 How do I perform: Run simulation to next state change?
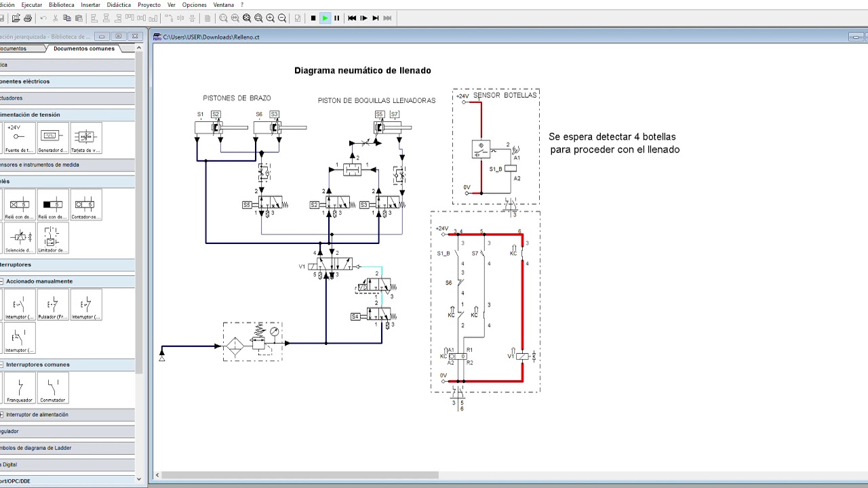pyautogui.click(x=376, y=18)
